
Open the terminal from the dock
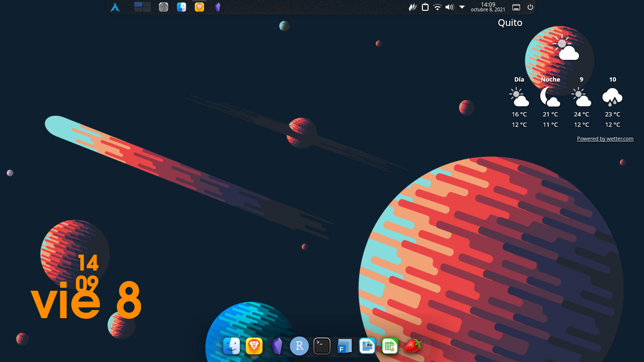[x=322, y=346]
